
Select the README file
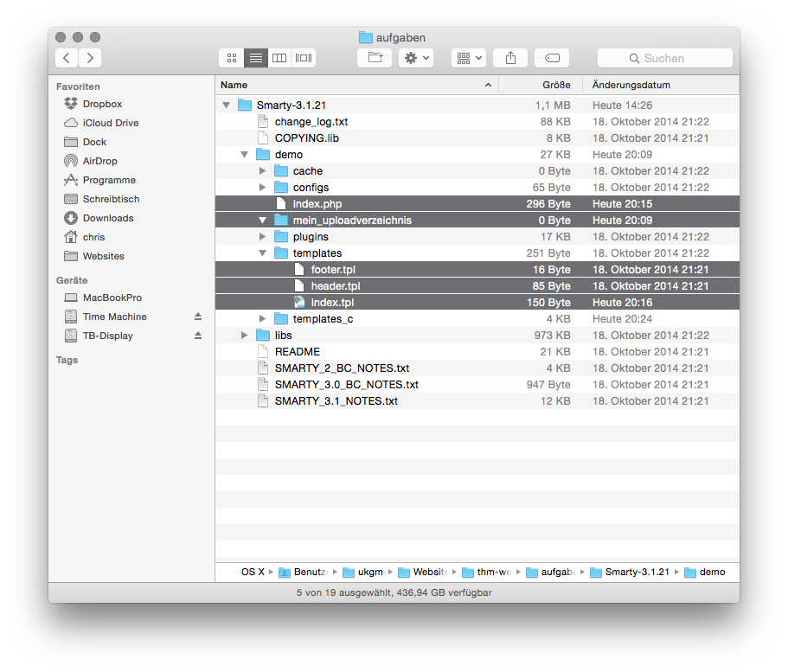pos(477,352)
